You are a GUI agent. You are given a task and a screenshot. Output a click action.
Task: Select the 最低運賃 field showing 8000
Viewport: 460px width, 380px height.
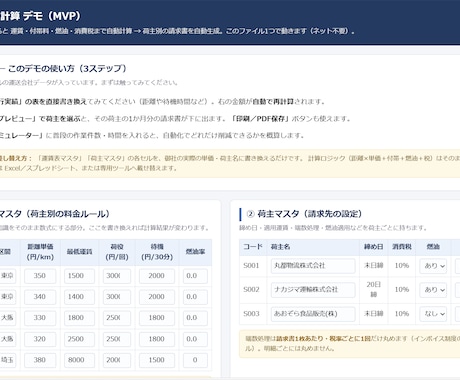point(79,360)
